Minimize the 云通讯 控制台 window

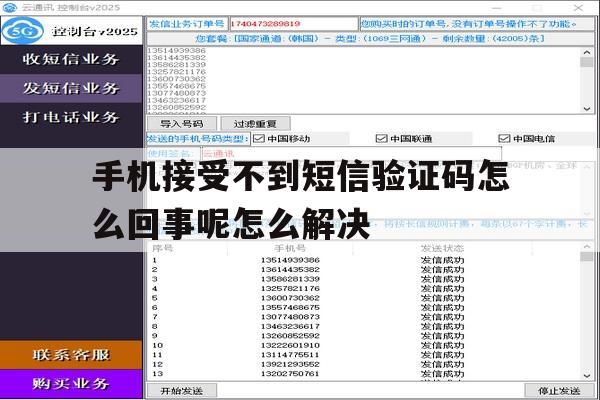(497, 8)
